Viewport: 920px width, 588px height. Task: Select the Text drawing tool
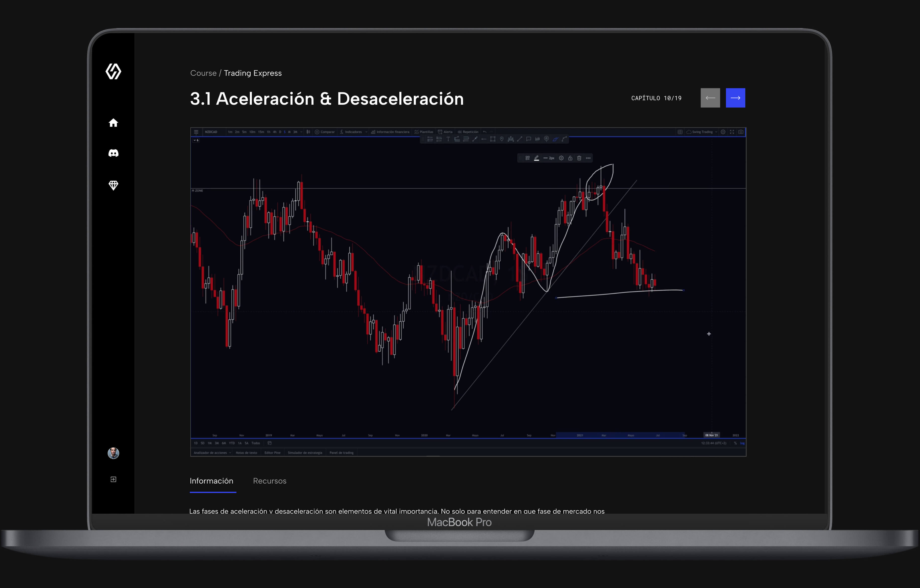[x=448, y=139]
